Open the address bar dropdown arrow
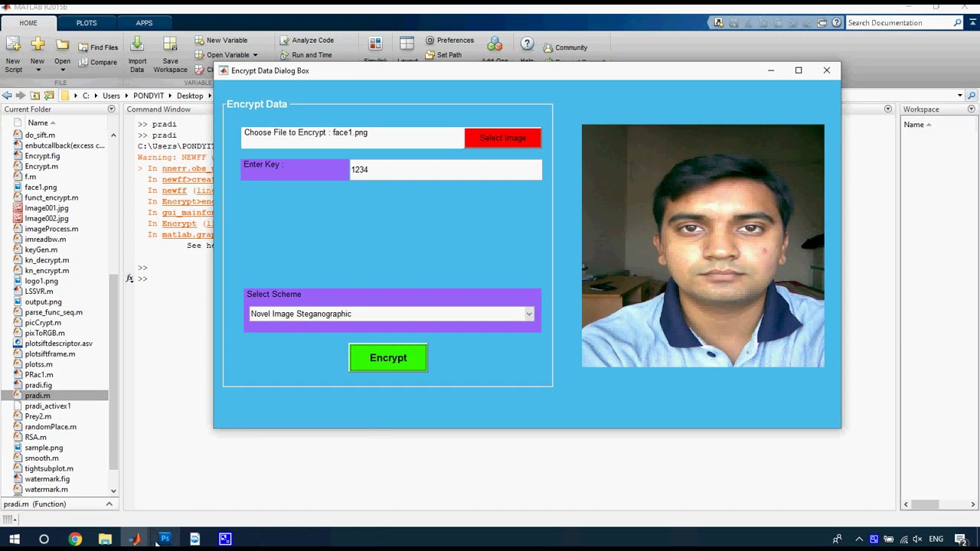 tap(960, 96)
